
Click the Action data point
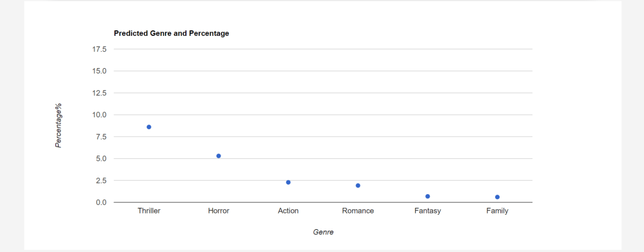pyautogui.click(x=288, y=182)
